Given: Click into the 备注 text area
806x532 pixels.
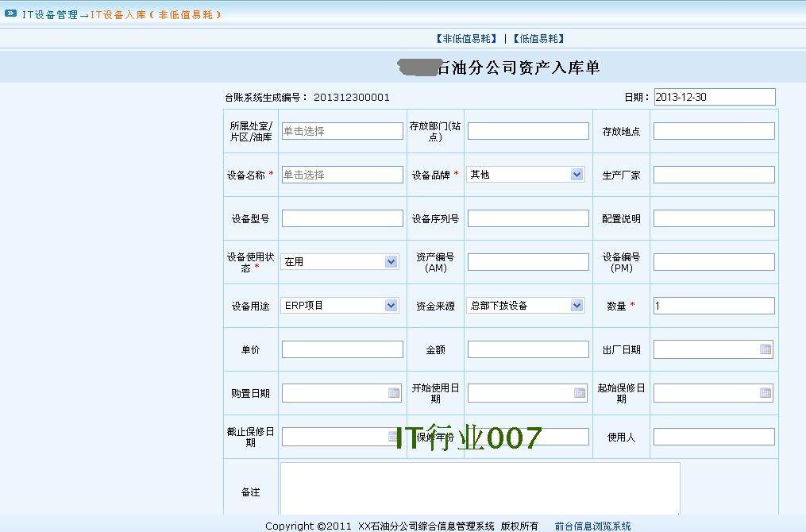Looking at the screenshot, I should (480, 489).
